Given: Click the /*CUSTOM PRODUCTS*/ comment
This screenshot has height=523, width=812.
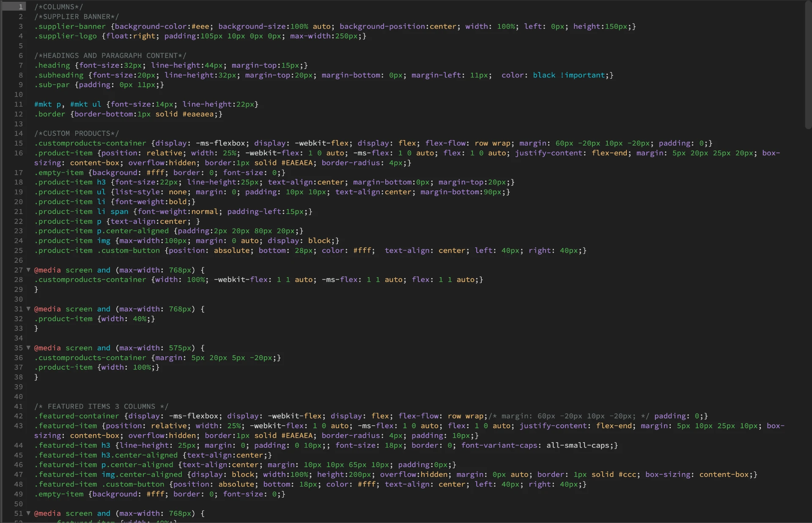Looking at the screenshot, I should tap(77, 133).
